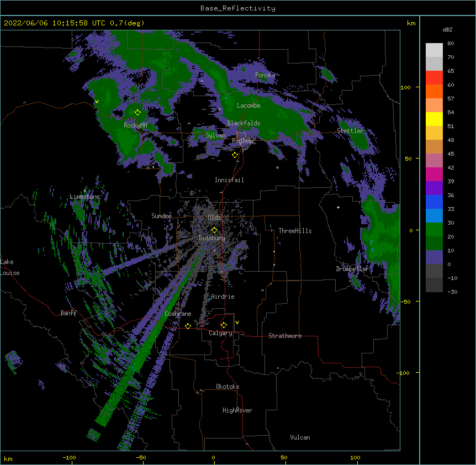Click the Sylvan label
The image size is (476, 465).
(215, 135)
